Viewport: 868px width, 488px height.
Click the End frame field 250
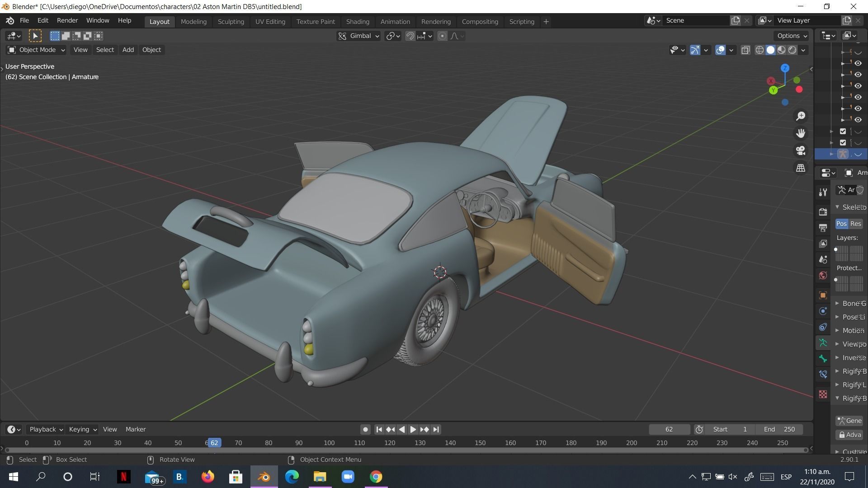[x=780, y=429]
